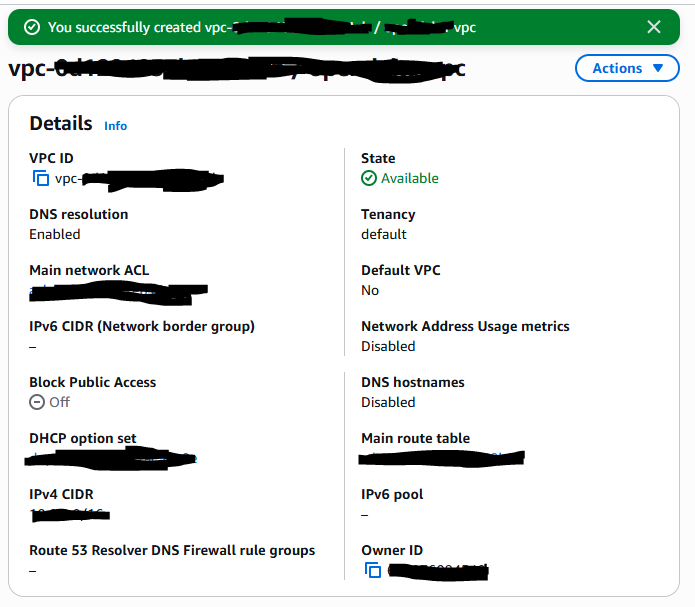Viewport: 695px width, 607px height.
Task: Click the Available state checkmark icon
Action: click(369, 178)
